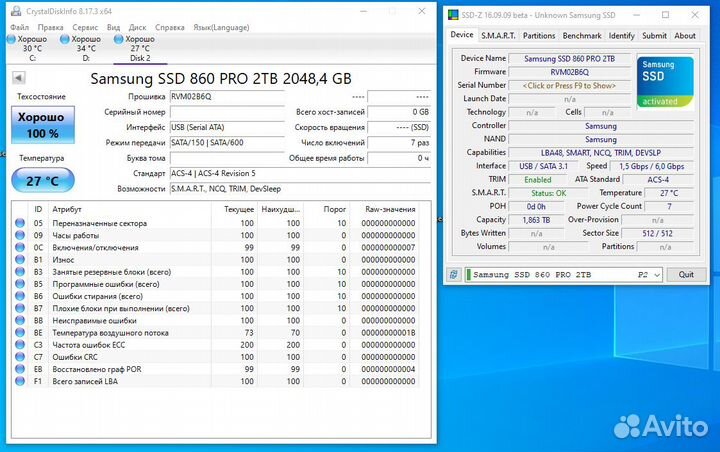Open the Правка menu
Image resolution: width=720 pixels, height=452 pixels.
click(x=51, y=28)
